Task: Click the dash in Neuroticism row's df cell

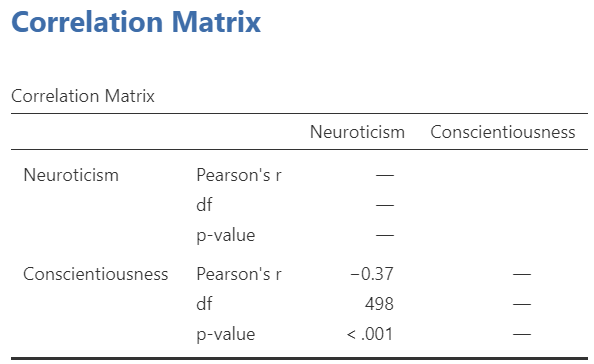Action: click(x=385, y=205)
